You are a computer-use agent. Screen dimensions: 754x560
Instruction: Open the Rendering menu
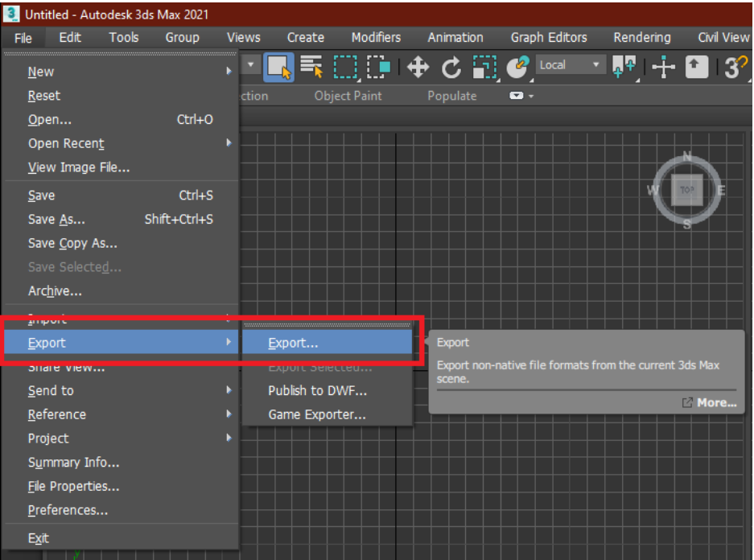642,38
